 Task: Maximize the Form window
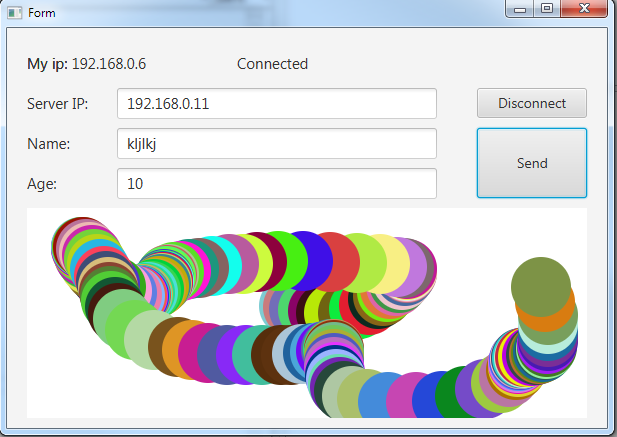547,9
